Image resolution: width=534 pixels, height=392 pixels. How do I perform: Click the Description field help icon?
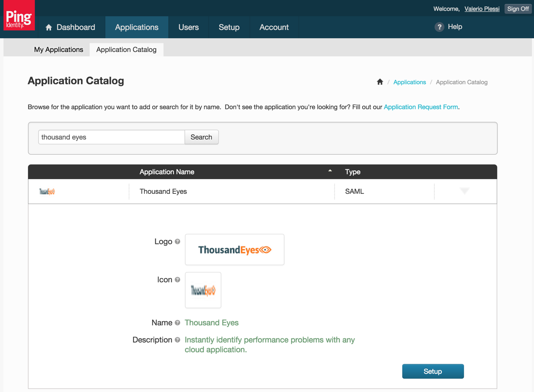(178, 340)
